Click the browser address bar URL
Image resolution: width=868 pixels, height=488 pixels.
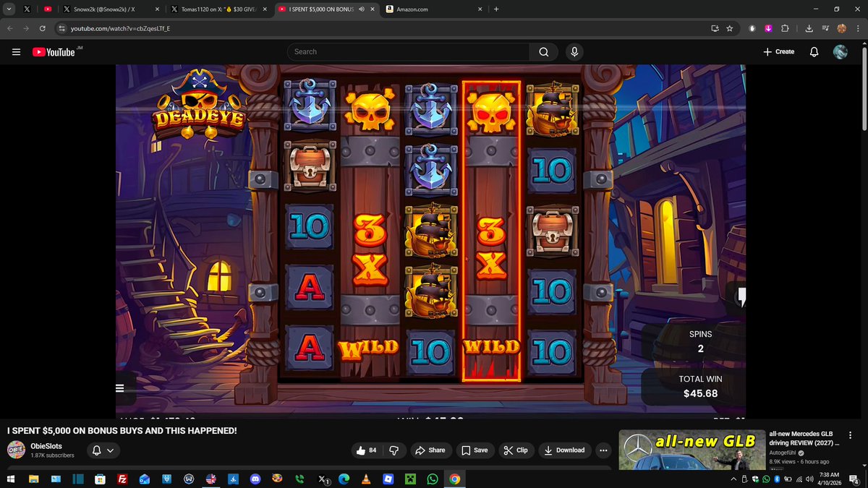(x=120, y=28)
